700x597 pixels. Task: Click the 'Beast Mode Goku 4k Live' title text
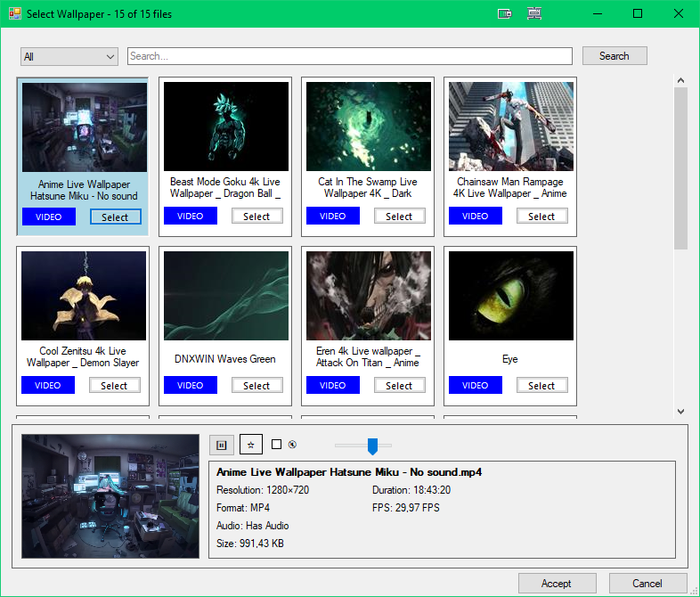pos(225,182)
